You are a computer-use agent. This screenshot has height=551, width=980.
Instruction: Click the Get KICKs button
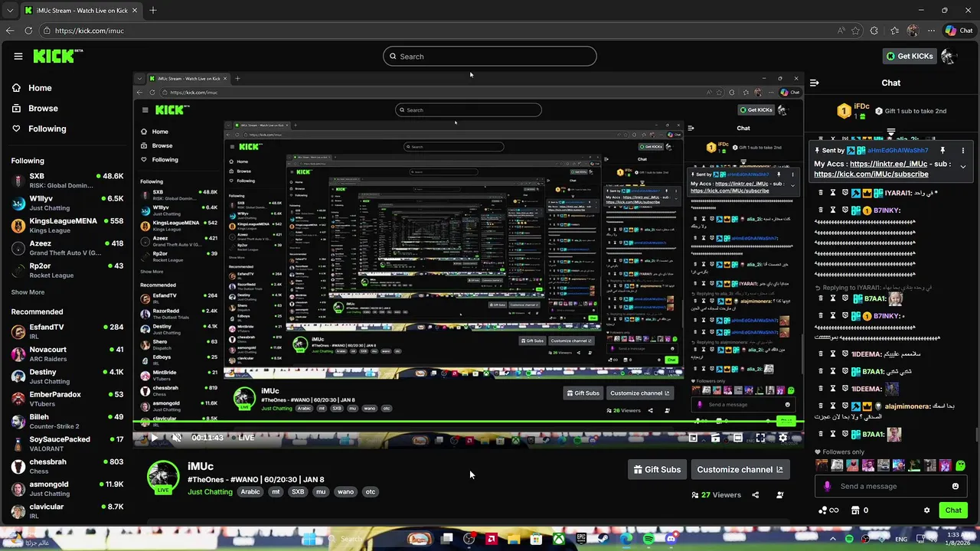coord(910,56)
